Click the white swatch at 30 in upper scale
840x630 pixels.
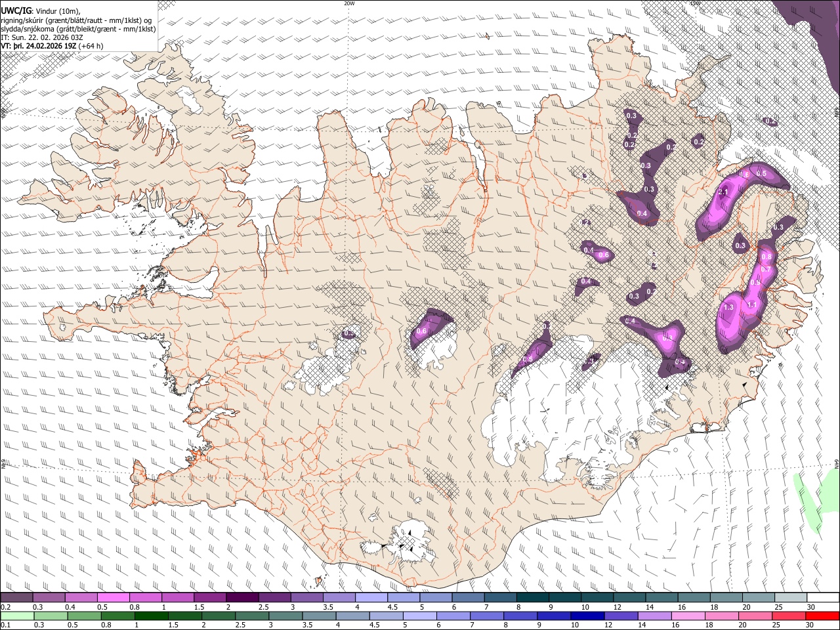(x=823, y=598)
